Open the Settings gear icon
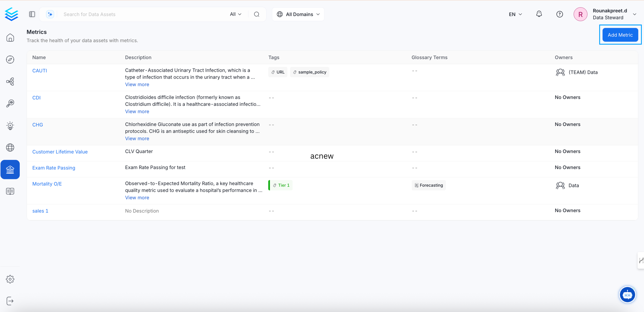Viewport: 644px width, 312px height. coord(10,279)
